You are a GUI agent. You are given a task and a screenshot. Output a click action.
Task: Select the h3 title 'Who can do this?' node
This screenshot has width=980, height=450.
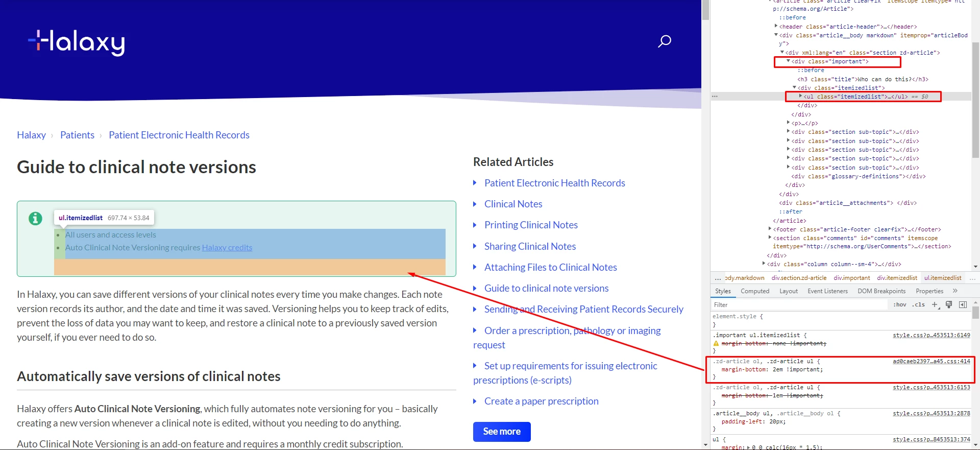point(863,79)
